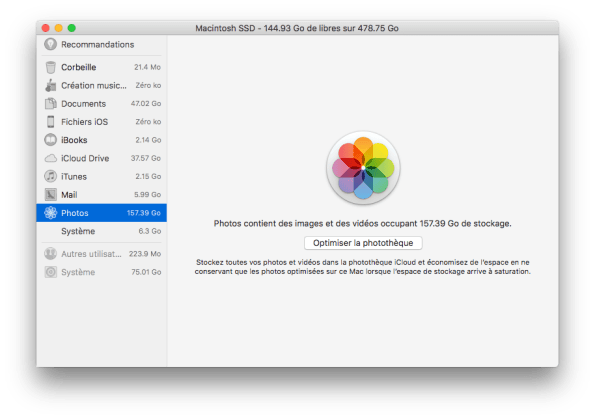
Task: Click the iTunes music note icon
Action: (50, 176)
